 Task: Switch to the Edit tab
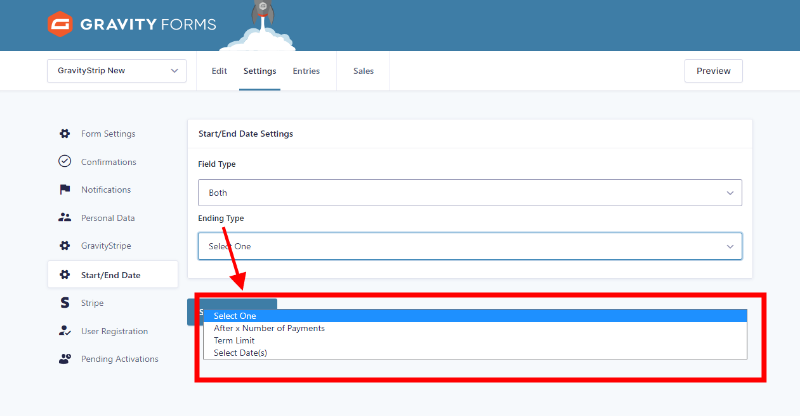pyautogui.click(x=219, y=71)
